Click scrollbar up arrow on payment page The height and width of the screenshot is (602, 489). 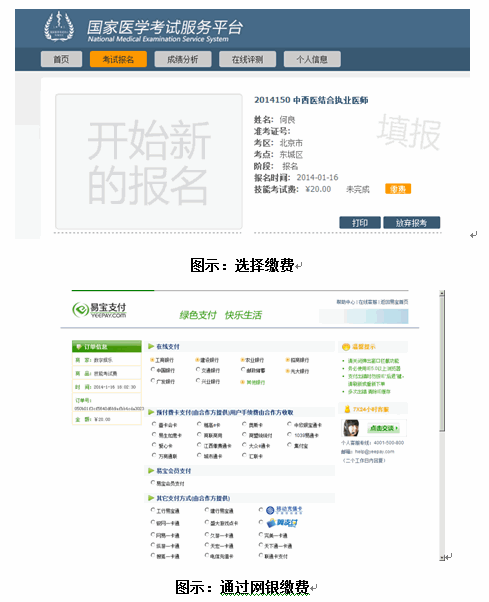442,293
